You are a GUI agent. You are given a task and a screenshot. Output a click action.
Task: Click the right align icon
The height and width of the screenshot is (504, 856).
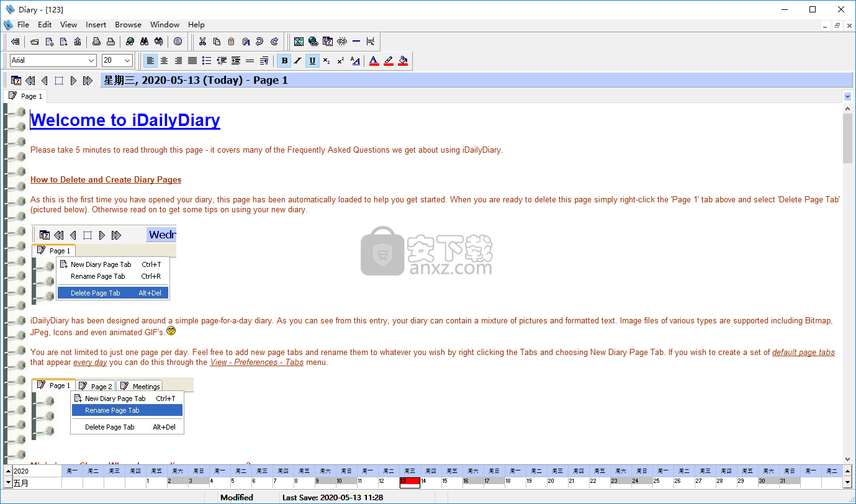click(x=178, y=60)
